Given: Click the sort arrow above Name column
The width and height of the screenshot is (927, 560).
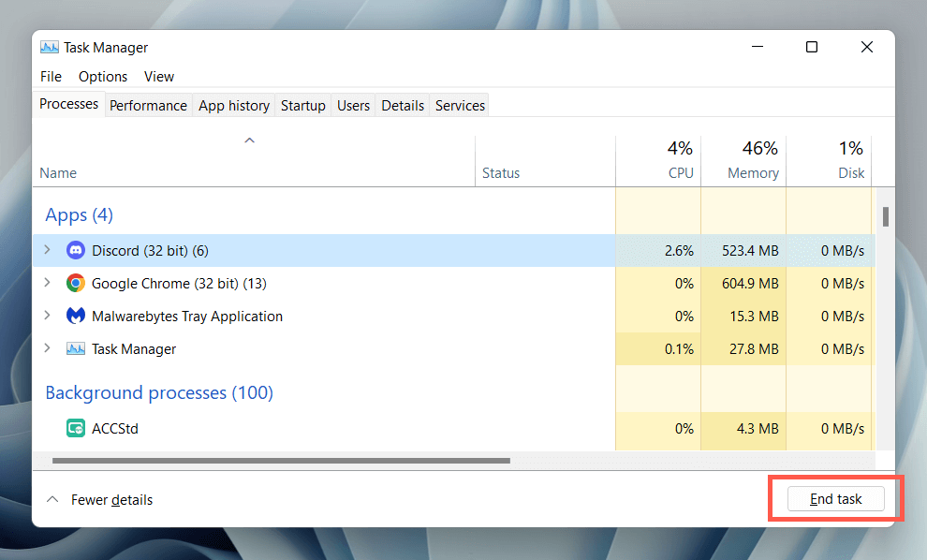Looking at the screenshot, I should pos(249,140).
